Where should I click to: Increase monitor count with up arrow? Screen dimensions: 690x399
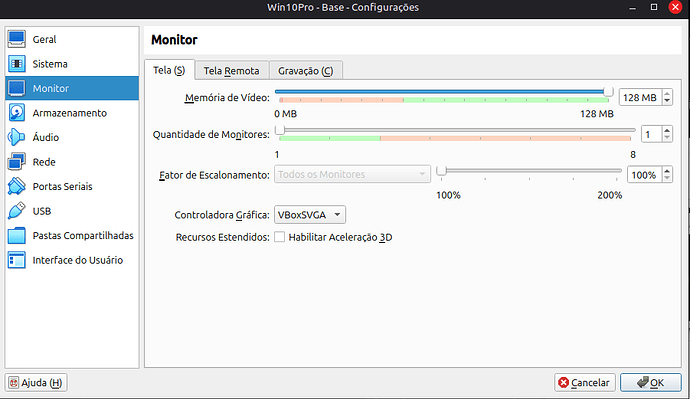click(667, 130)
